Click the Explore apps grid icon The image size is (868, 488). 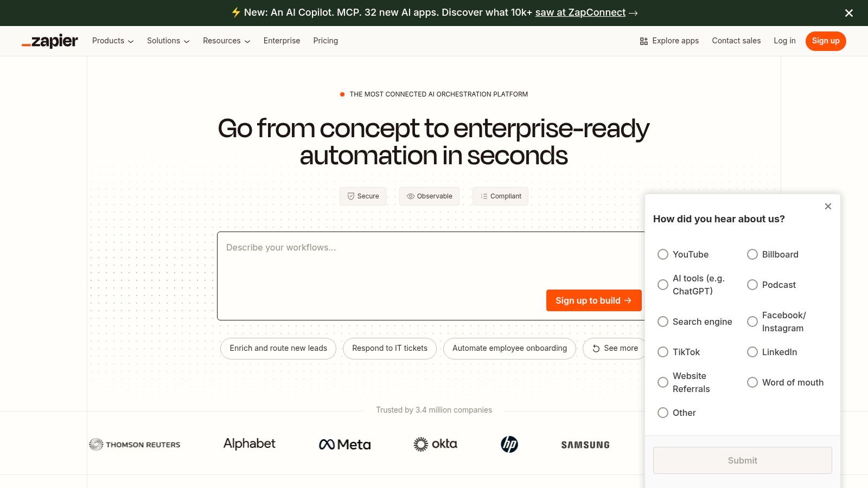[644, 41]
